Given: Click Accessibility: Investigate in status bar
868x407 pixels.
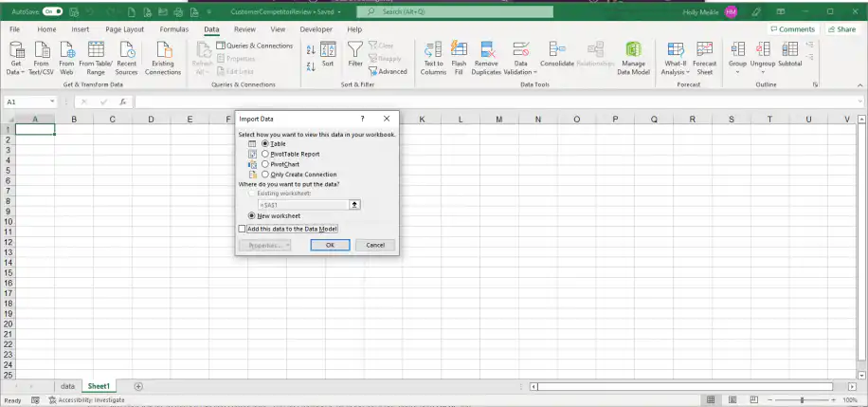Looking at the screenshot, I should pyautogui.click(x=86, y=399).
